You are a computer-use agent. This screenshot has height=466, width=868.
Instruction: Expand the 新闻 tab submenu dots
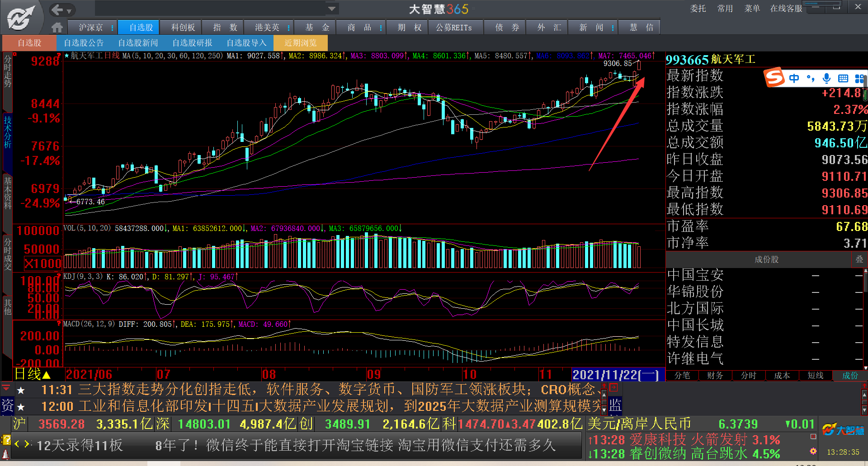(x=613, y=28)
